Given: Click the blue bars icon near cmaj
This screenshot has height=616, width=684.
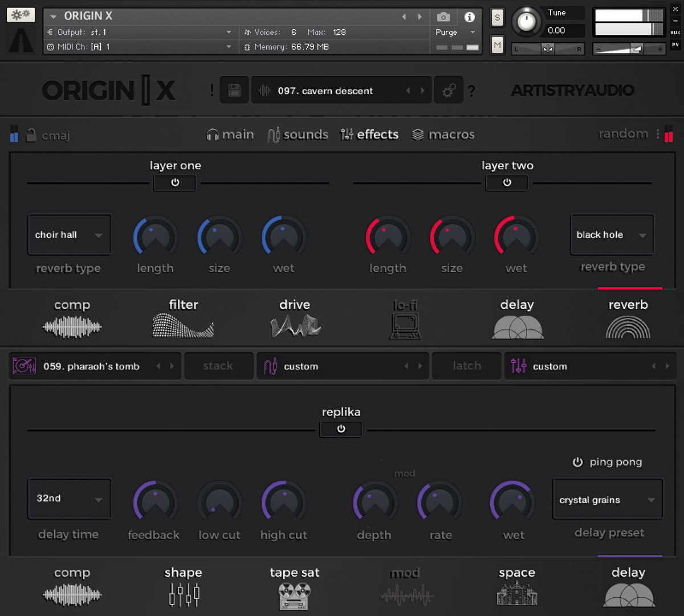Looking at the screenshot, I should click(x=14, y=134).
